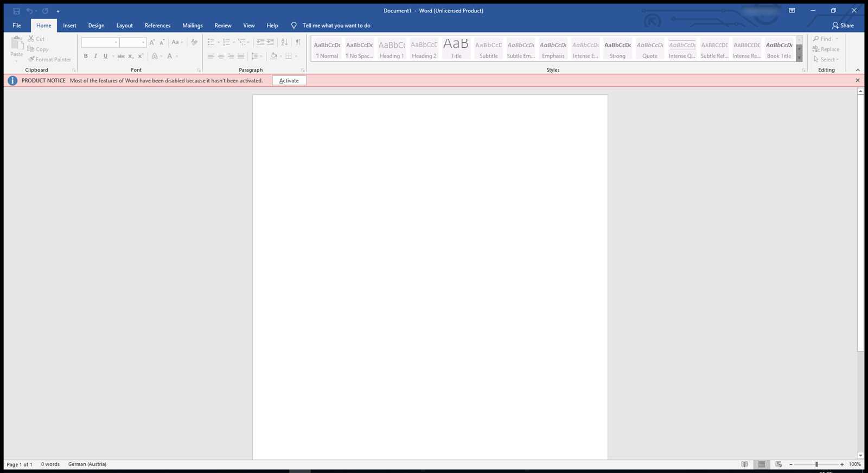Increase font size with grow font icon
This screenshot has height=473, width=868.
(x=152, y=42)
